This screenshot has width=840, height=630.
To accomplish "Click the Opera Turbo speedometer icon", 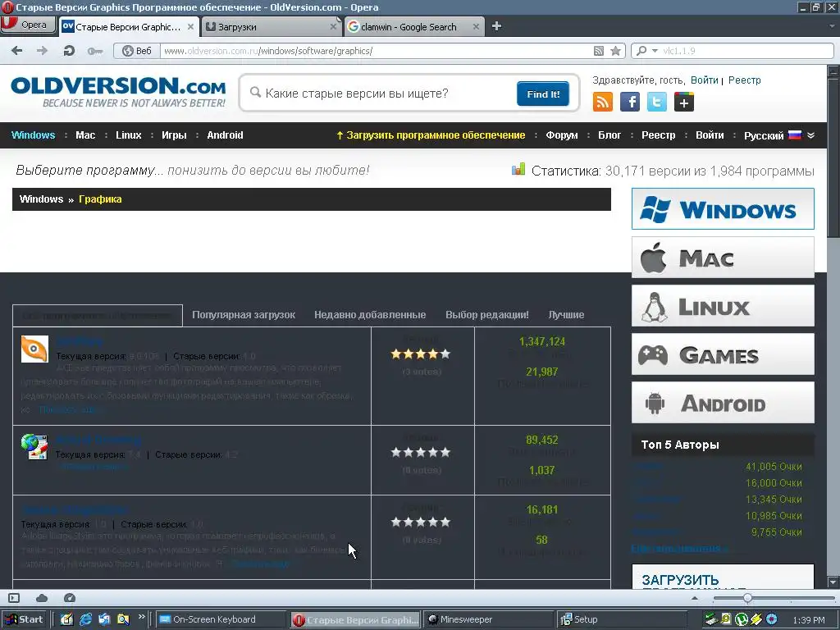I will 69,598.
